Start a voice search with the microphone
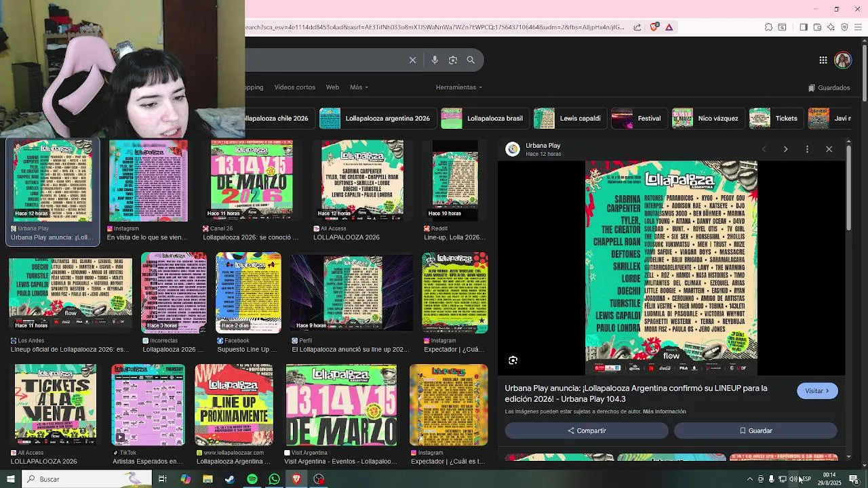 (435, 60)
